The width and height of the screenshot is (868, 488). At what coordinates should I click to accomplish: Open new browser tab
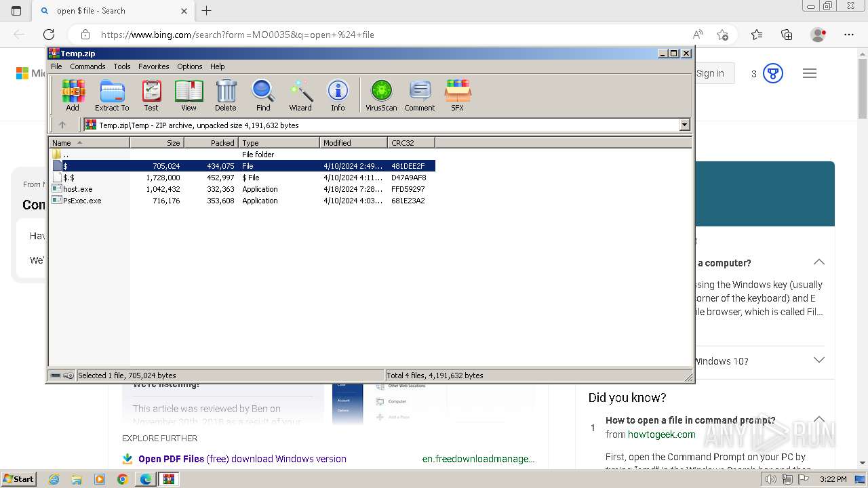tap(207, 11)
